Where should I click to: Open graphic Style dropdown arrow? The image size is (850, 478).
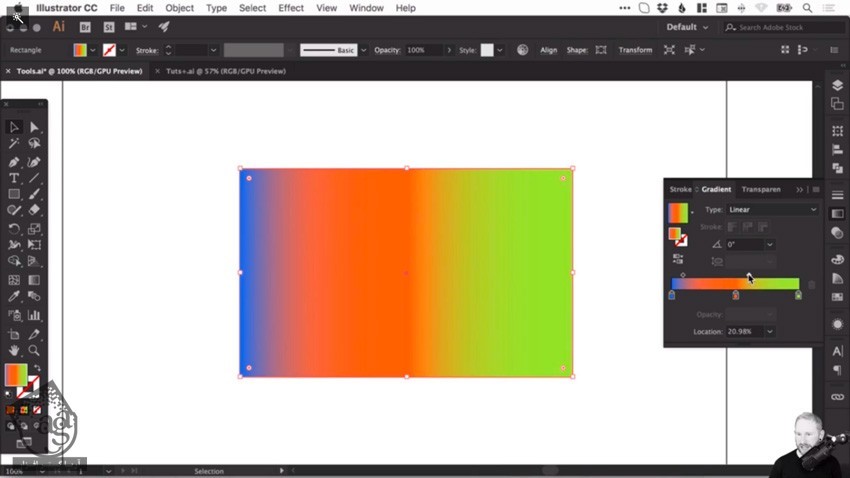pyautogui.click(x=500, y=50)
